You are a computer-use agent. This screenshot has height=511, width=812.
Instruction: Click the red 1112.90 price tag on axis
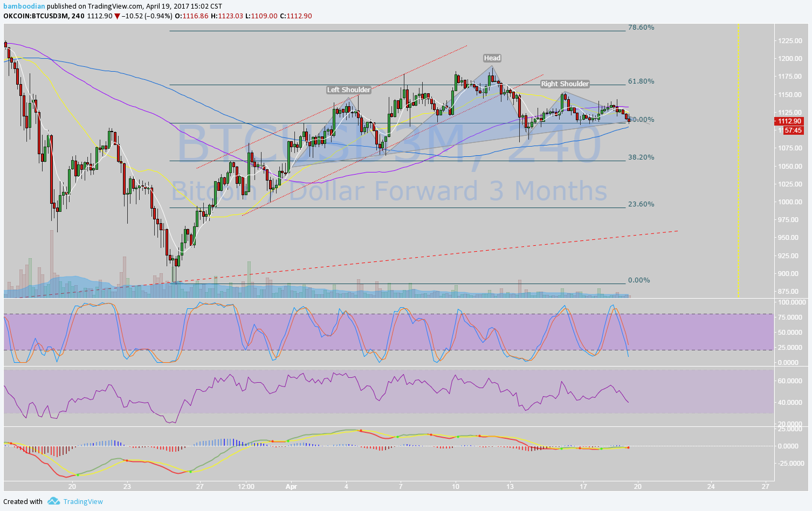click(x=788, y=121)
